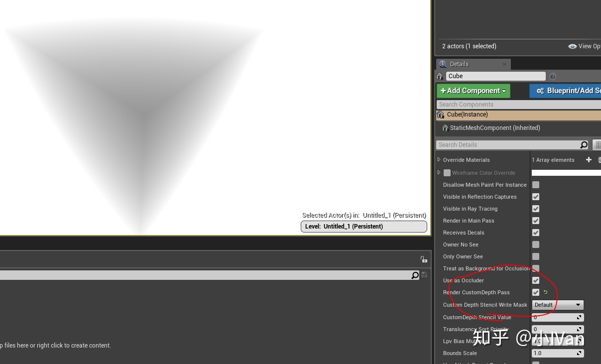The height and width of the screenshot is (364, 601).
Task: Toggle Receives Decals checkbox
Action: [x=536, y=233]
